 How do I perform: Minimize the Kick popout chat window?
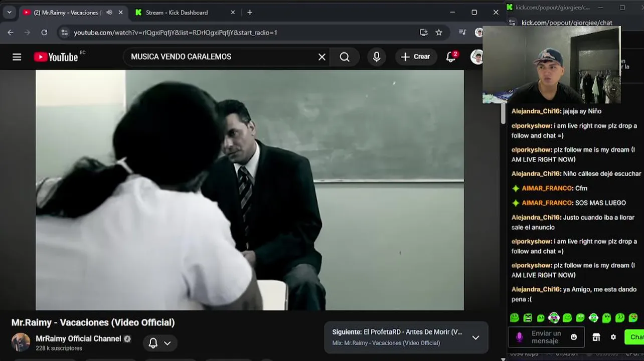click(601, 8)
